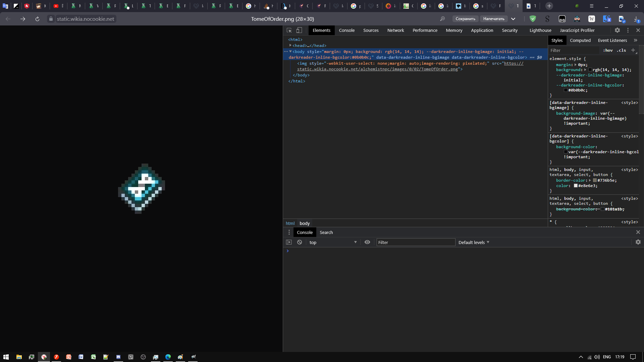The width and height of the screenshot is (644, 362).
Task: Add new style rule plus icon
Action: click(x=633, y=50)
